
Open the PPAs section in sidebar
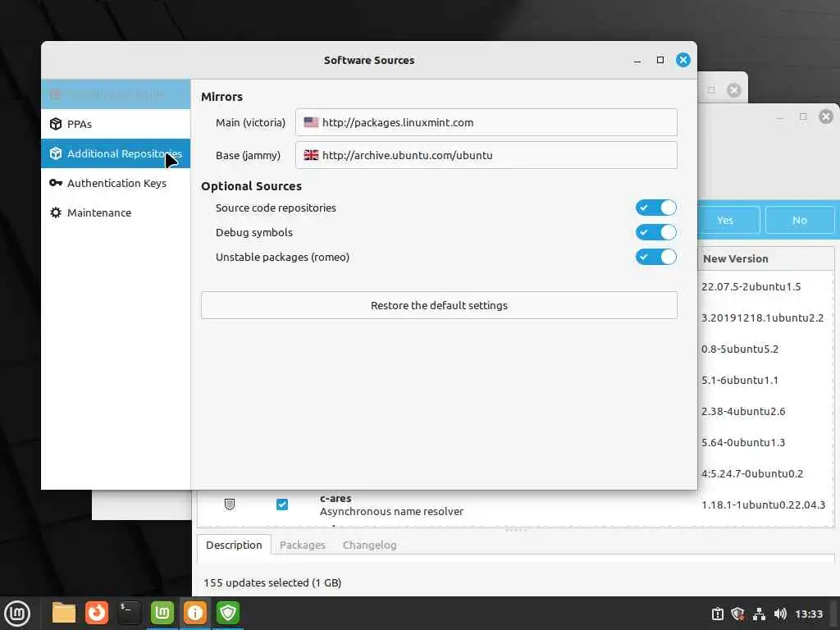coord(116,124)
